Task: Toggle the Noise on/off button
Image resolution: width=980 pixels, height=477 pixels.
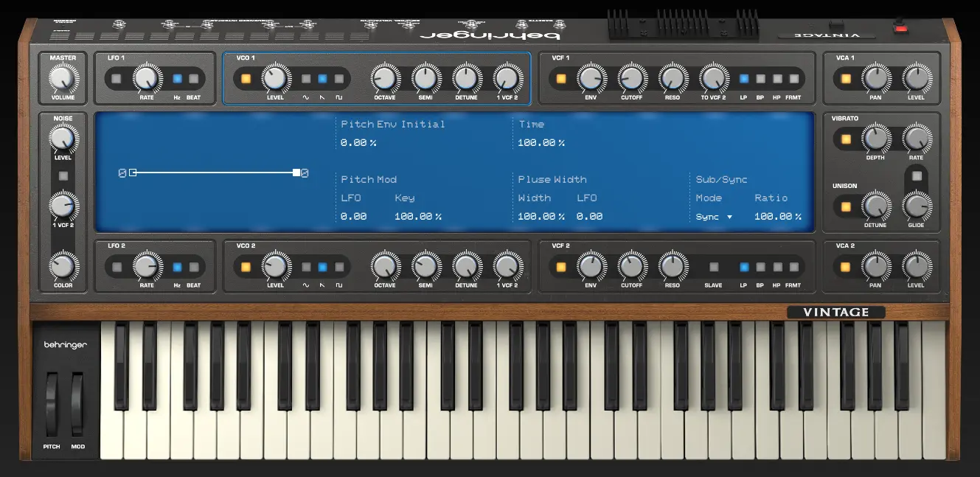Action: (x=63, y=175)
